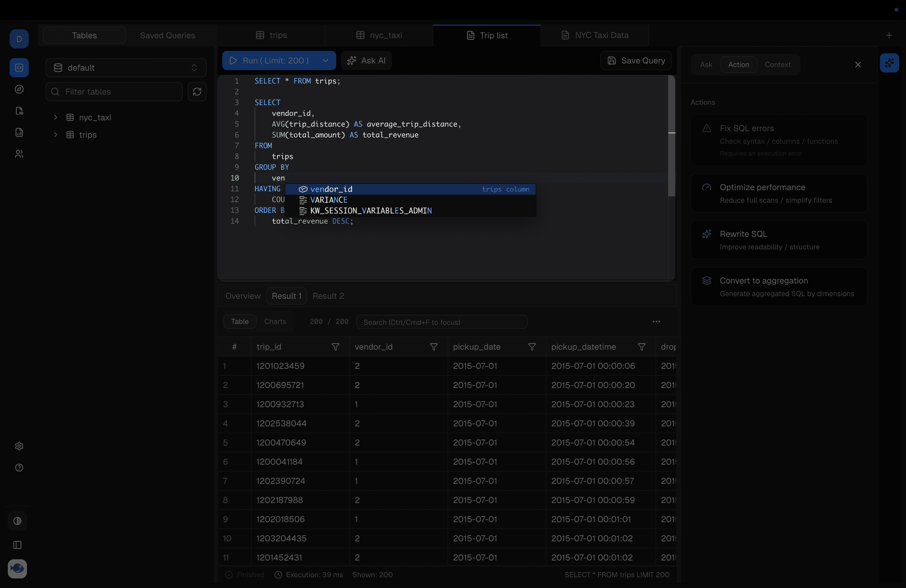
Task: Open the trips editor tab
Action: click(271, 35)
